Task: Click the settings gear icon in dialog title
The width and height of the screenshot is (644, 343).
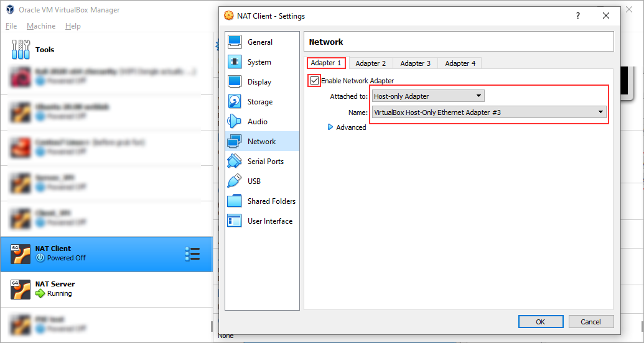Action: click(x=228, y=16)
